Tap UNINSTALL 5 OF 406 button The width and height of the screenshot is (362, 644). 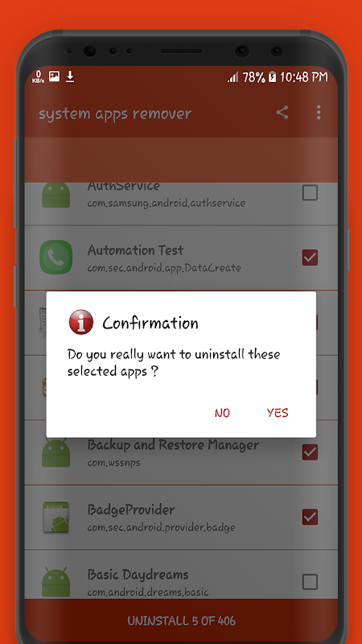181,620
